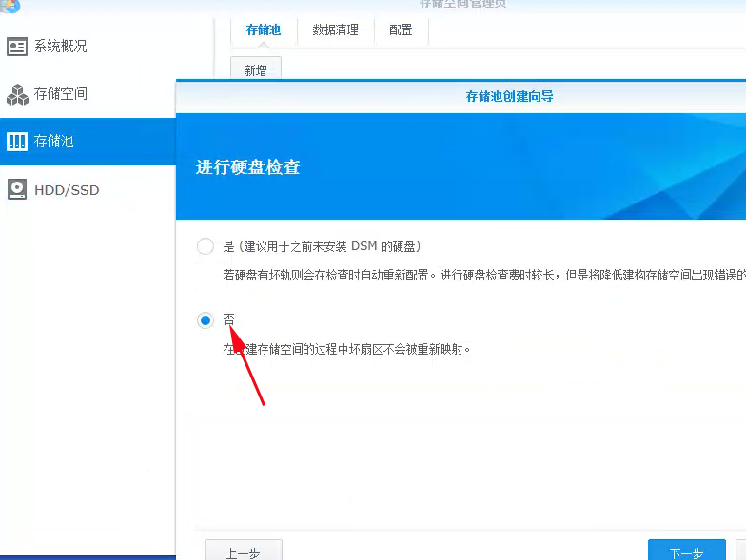Click the 坏扇区不会被重新映射 description text

point(346,350)
